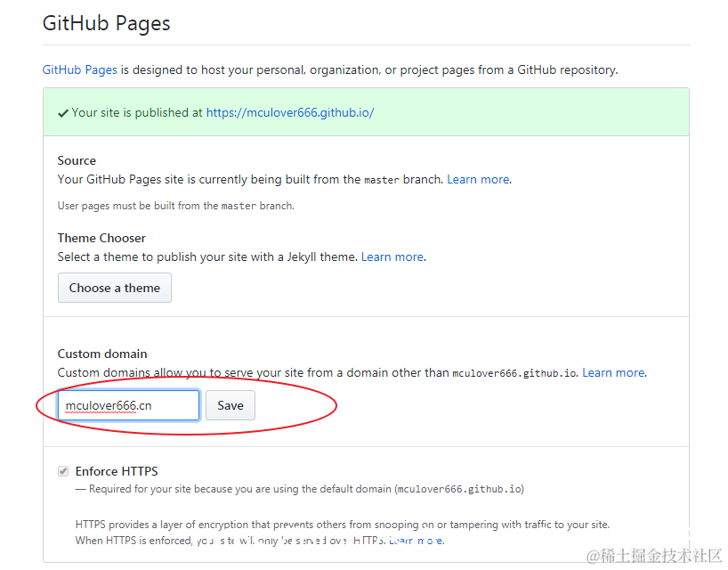Click the '(mculover666.github.io)' default domain text
Viewport: 728px width, 570px height.
coord(459,489)
